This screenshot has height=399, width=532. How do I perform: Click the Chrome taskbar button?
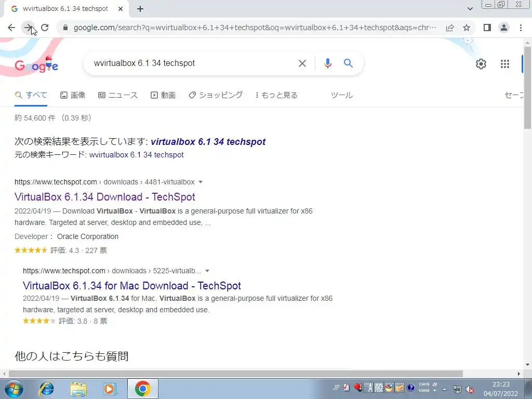click(142, 389)
